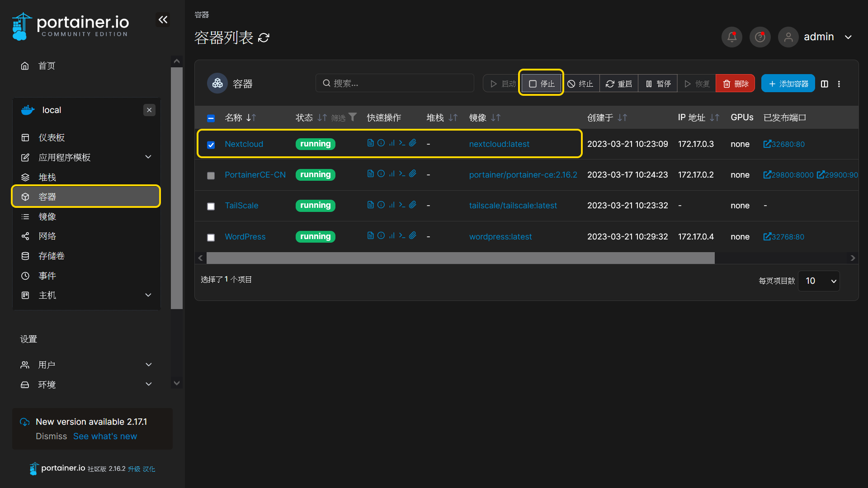This screenshot has height=488, width=868.
Task: Toggle the table columns settings icon
Action: 825,84
